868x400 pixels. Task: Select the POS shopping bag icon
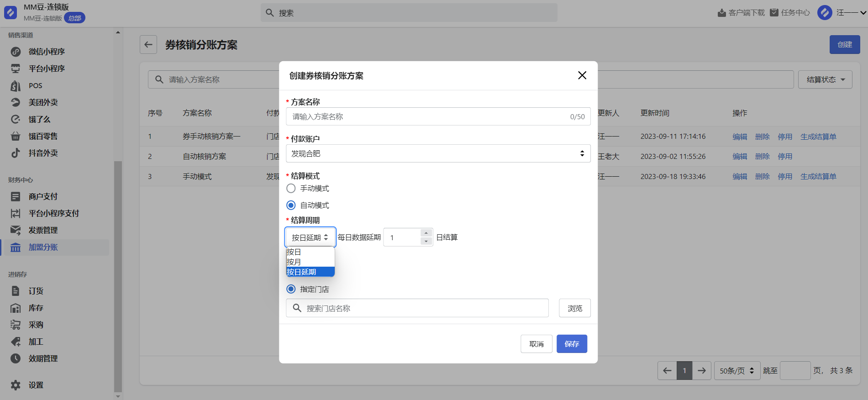pos(16,85)
